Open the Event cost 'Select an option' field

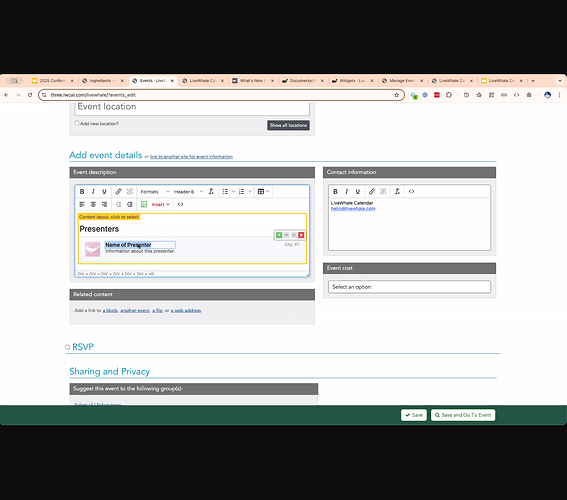click(x=409, y=287)
